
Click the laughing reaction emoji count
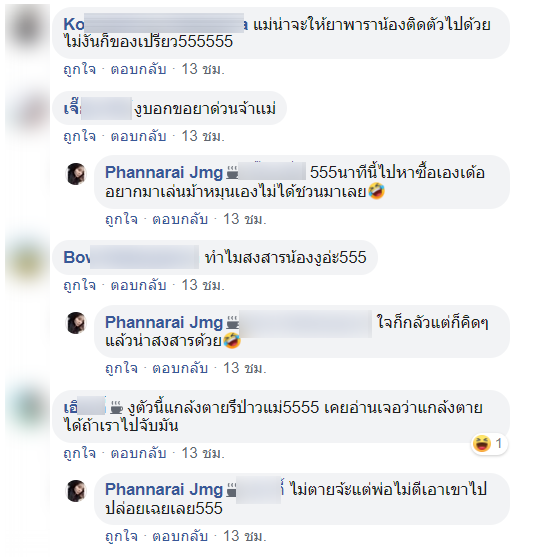click(x=490, y=444)
